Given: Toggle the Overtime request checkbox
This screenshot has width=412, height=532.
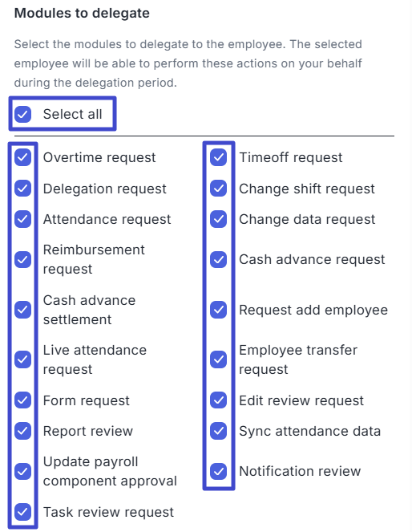Looking at the screenshot, I should [22, 157].
